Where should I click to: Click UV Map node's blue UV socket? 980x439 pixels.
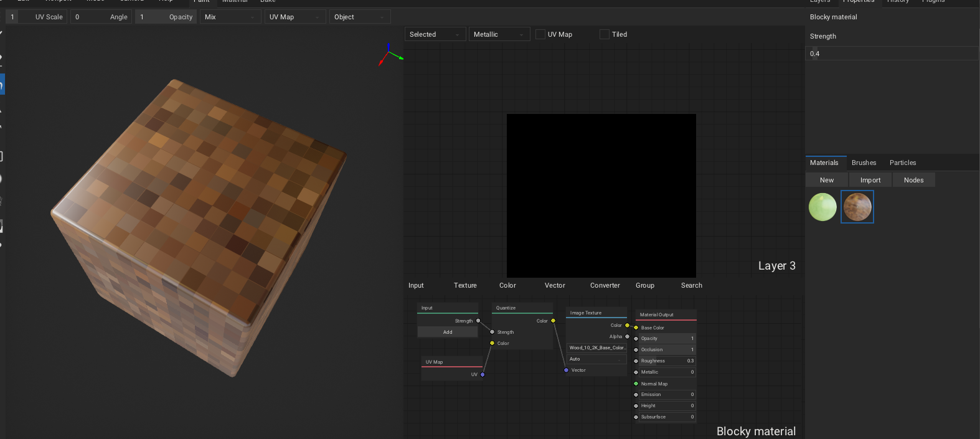[483, 374]
